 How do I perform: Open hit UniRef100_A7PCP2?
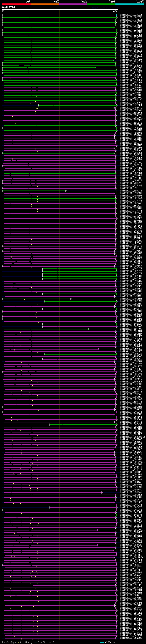[x=131, y=120]
